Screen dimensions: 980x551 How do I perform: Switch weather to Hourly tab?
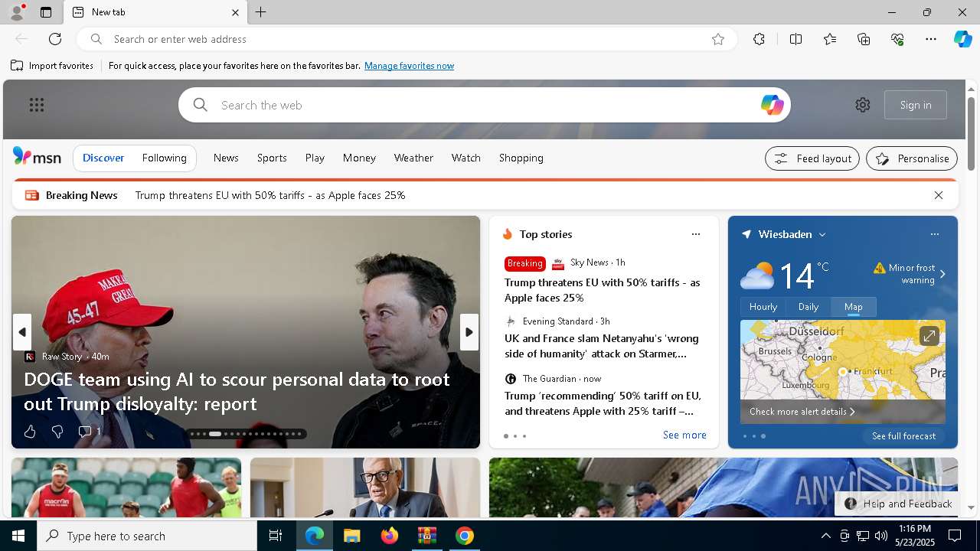pos(763,306)
